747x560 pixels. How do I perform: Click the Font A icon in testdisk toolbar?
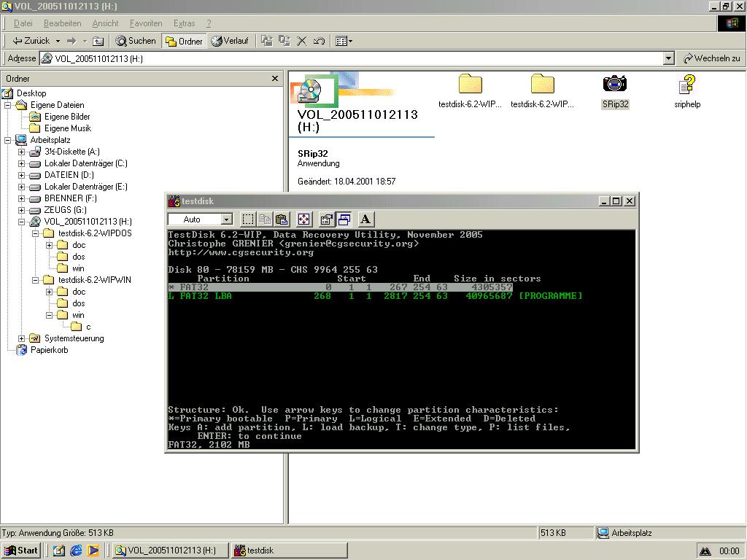tap(365, 219)
